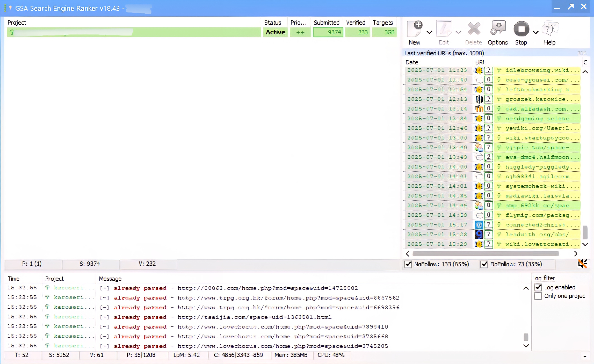Viewport: 594px width, 364px height.
Task: Click the engine icon for groszek.katowice row
Action: (479, 99)
